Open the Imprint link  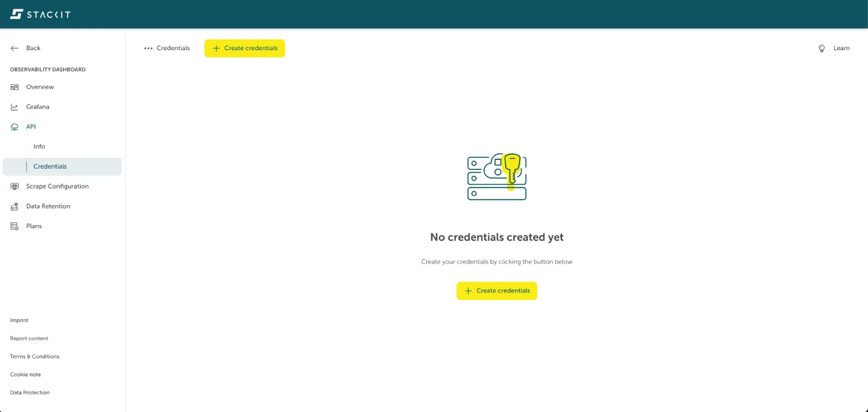(x=19, y=320)
